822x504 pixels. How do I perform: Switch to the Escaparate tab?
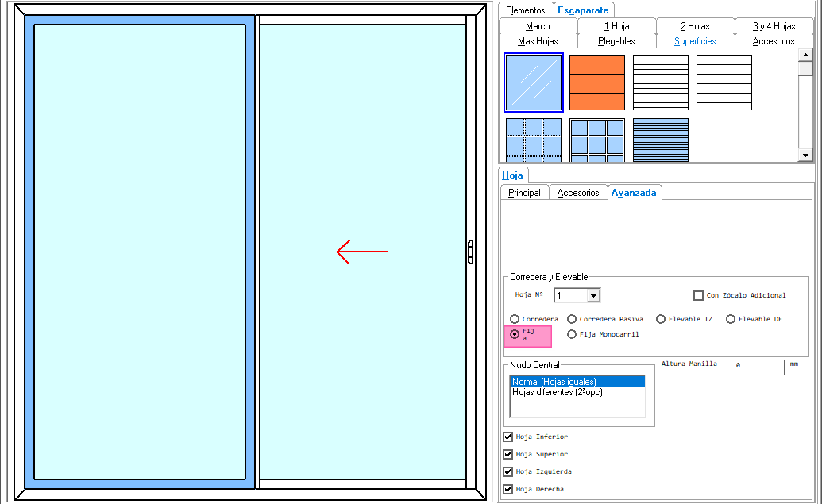point(583,10)
